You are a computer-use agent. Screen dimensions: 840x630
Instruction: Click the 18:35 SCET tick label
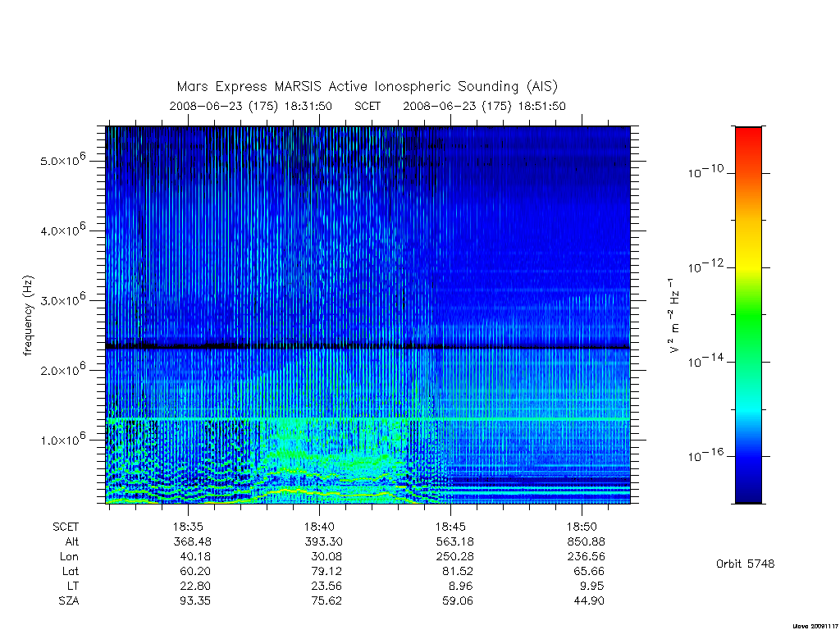tap(188, 527)
